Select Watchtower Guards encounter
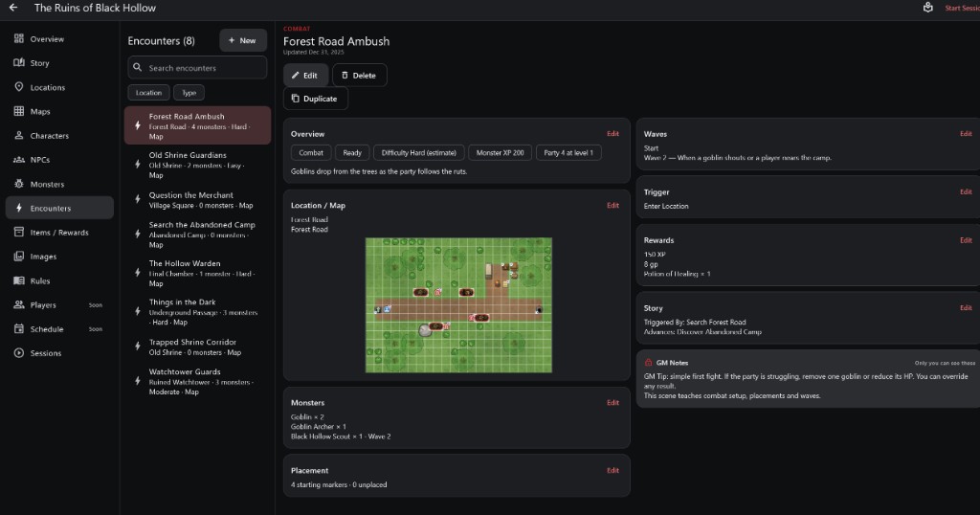The height and width of the screenshot is (515, 980). click(197, 381)
